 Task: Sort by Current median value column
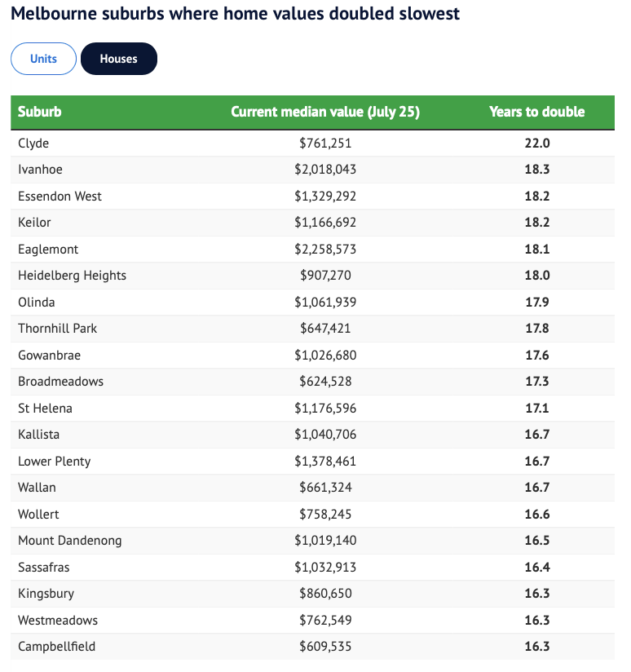click(x=324, y=112)
